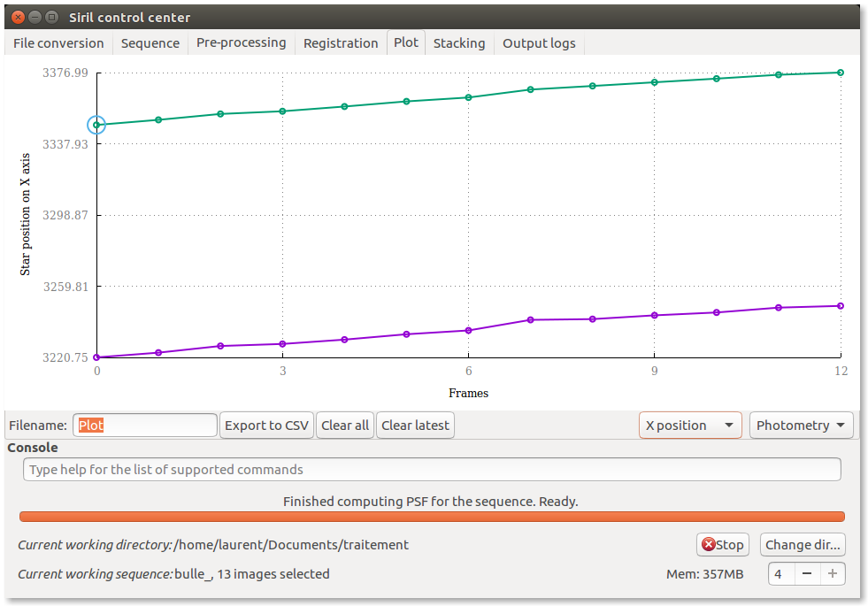Select the Registration tab
Screen dimensions: 868x606
click(x=341, y=43)
